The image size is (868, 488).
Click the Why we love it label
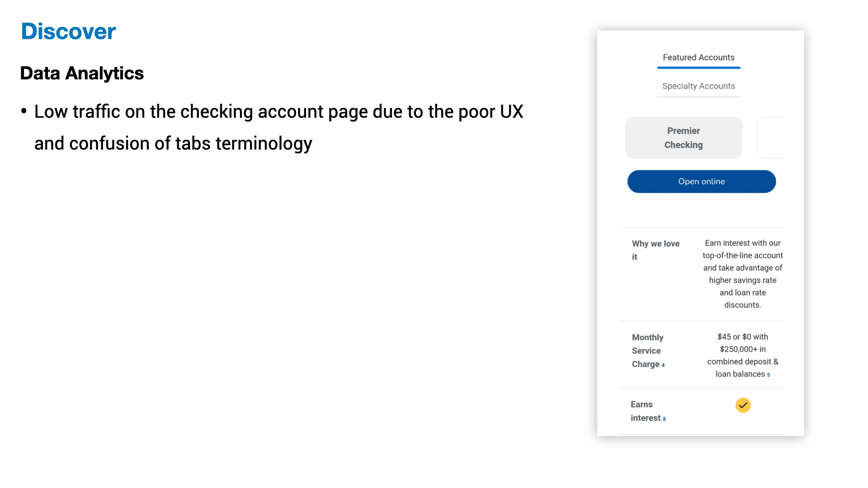(x=655, y=250)
